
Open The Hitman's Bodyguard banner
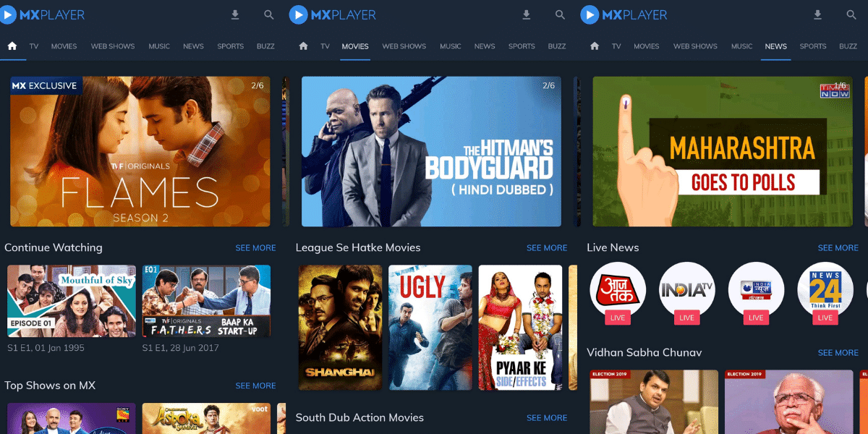[x=431, y=151]
